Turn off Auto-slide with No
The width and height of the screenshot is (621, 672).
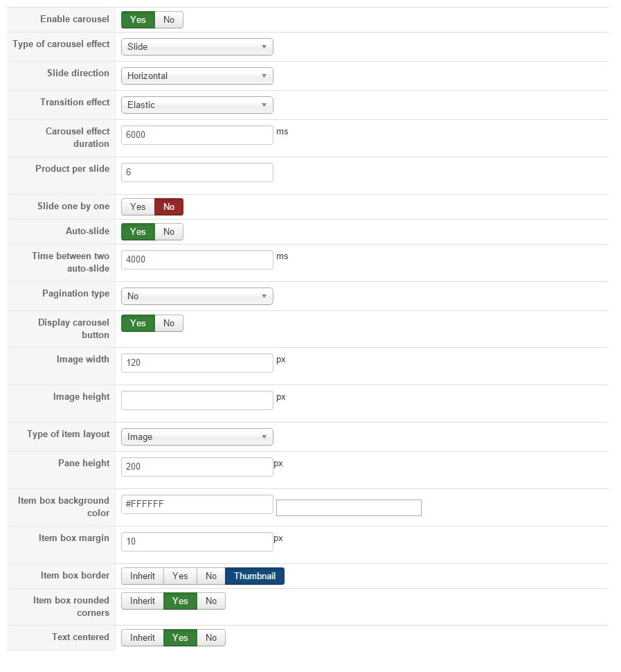(169, 231)
